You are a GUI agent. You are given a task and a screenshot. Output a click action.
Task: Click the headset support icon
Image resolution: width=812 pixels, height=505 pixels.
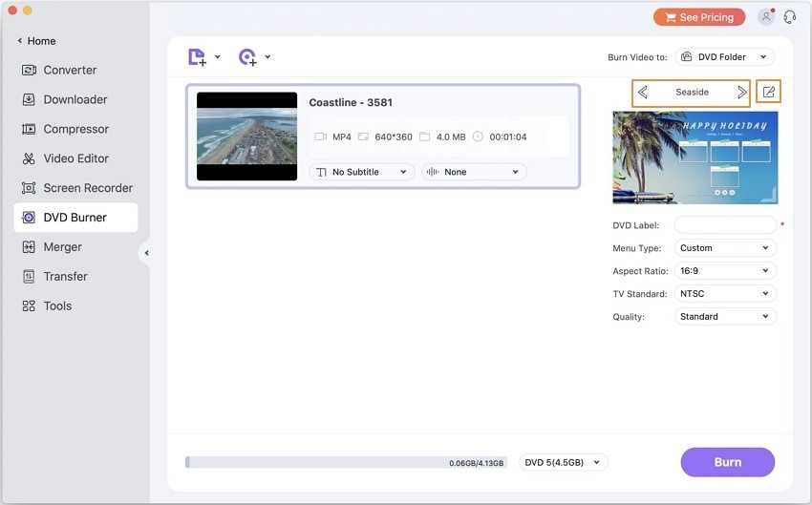(x=790, y=17)
